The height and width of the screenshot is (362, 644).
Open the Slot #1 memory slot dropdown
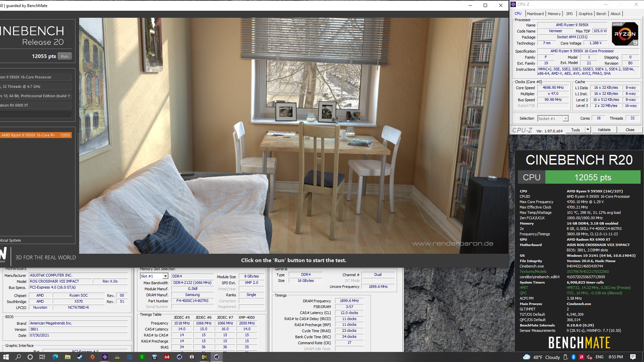[154, 276]
